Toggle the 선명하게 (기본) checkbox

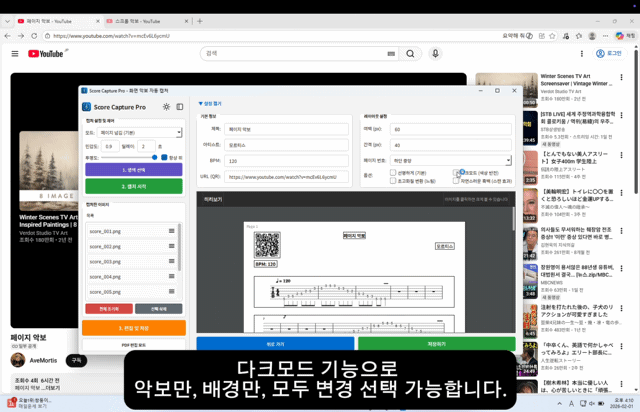pyautogui.click(x=393, y=173)
